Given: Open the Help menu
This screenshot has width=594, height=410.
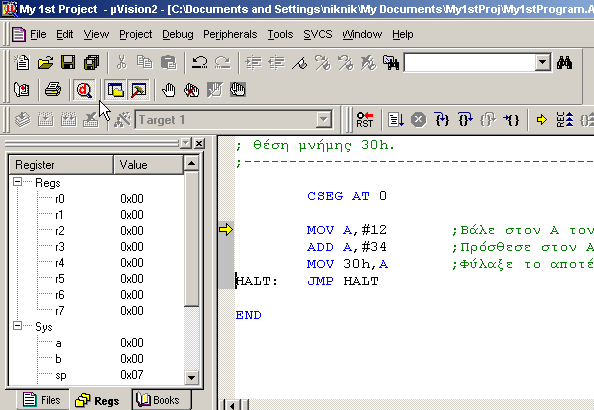Looking at the screenshot, I should coord(403,34).
